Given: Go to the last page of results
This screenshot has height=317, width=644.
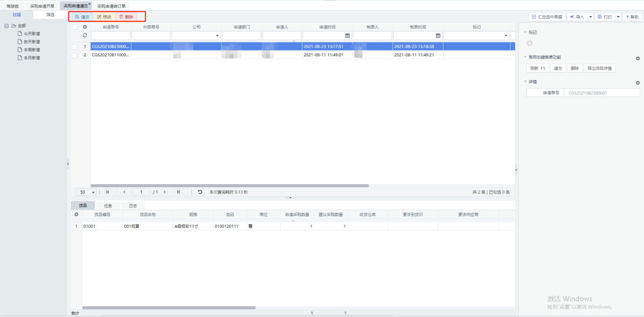Looking at the screenshot, I should (178, 192).
